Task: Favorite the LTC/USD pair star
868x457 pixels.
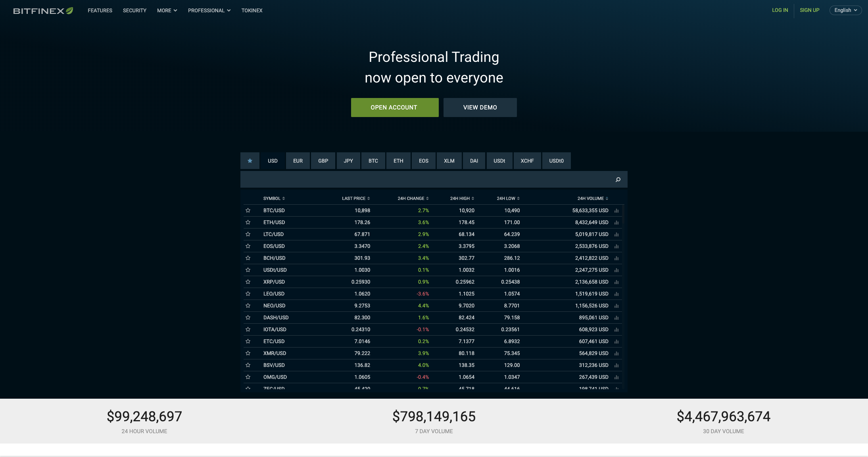Action: (x=248, y=234)
